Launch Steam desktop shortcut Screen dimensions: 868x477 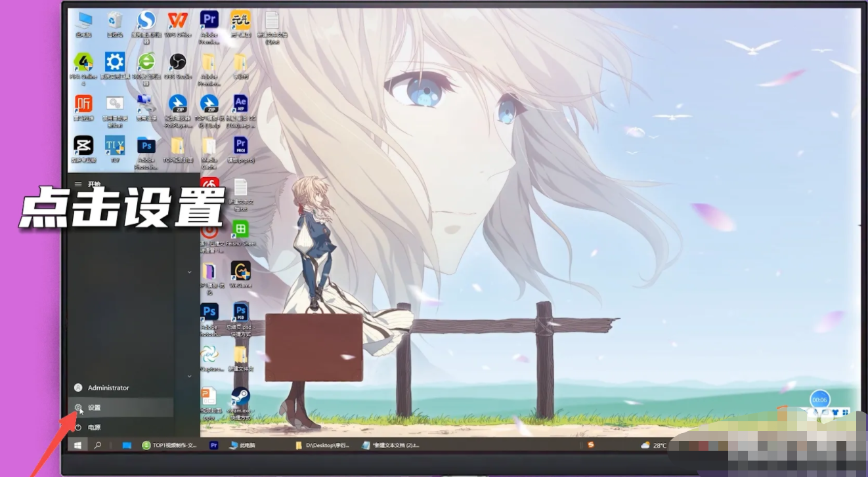[240, 400]
